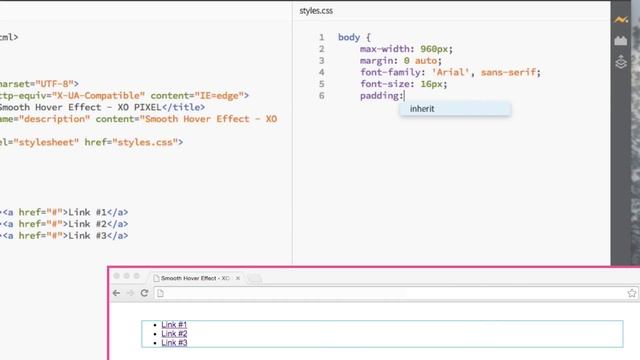Image resolution: width=640 pixels, height=360 pixels.
Task: Open 'Link #3' in the browser page
Action: click(174, 343)
